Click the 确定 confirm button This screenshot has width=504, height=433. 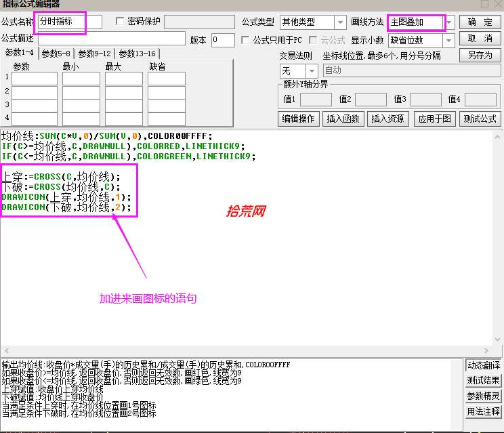(x=480, y=22)
